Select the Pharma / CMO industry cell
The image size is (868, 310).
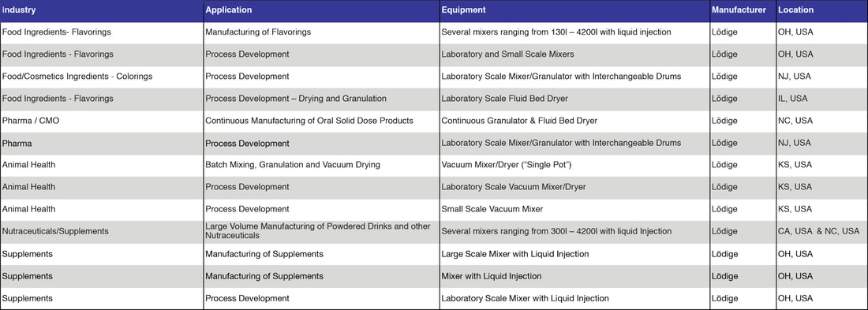[102, 121]
